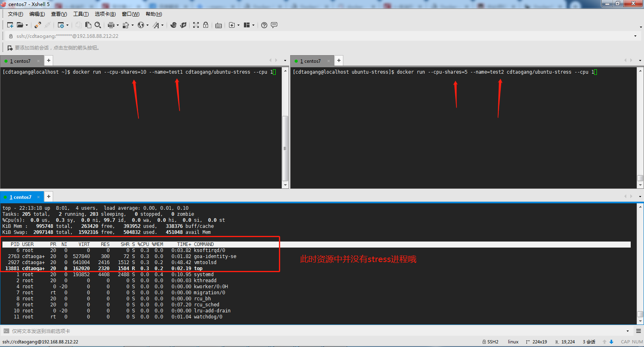Expand the Print dropdown arrow

118,25
